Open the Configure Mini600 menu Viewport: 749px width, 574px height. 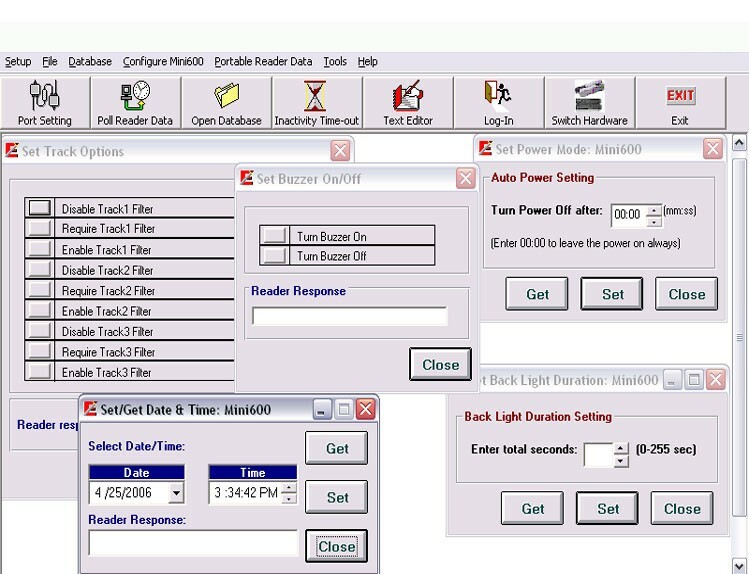pyautogui.click(x=163, y=62)
